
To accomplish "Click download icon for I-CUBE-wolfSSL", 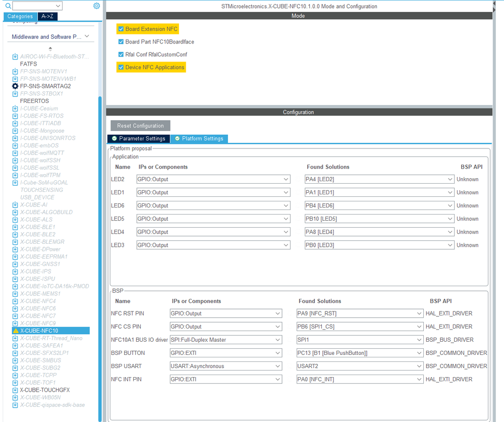I will pyautogui.click(x=15, y=168).
